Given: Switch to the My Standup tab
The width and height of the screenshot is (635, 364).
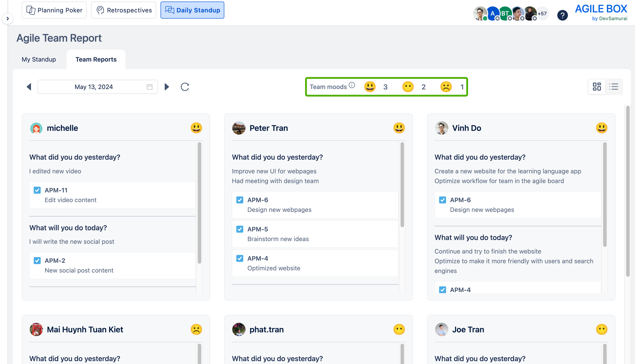Looking at the screenshot, I should coord(39,59).
